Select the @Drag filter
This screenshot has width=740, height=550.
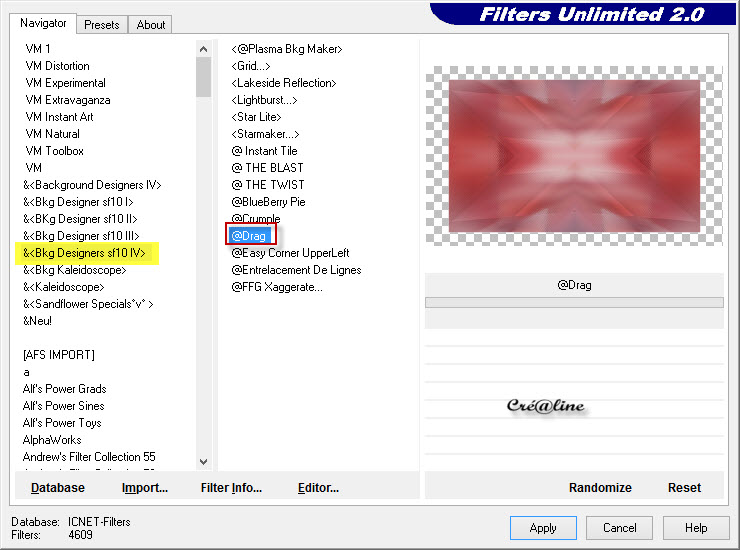click(x=249, y=236)
